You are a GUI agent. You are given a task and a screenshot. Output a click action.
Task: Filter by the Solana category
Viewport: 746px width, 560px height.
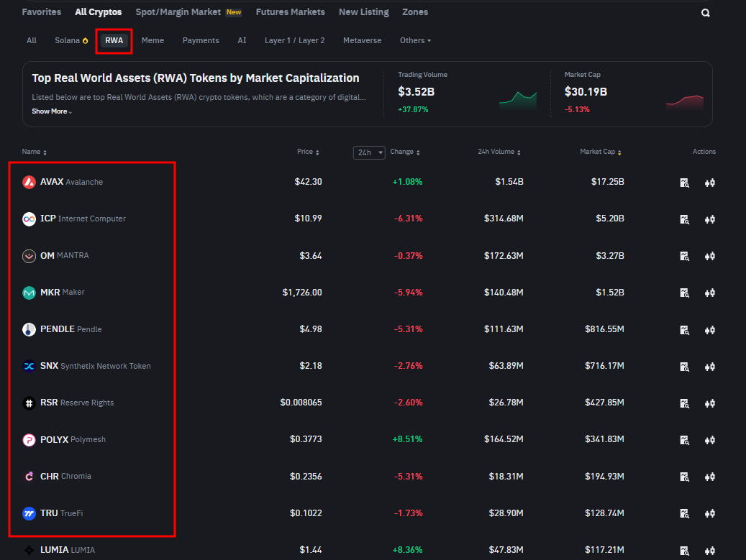coord(71,40)
